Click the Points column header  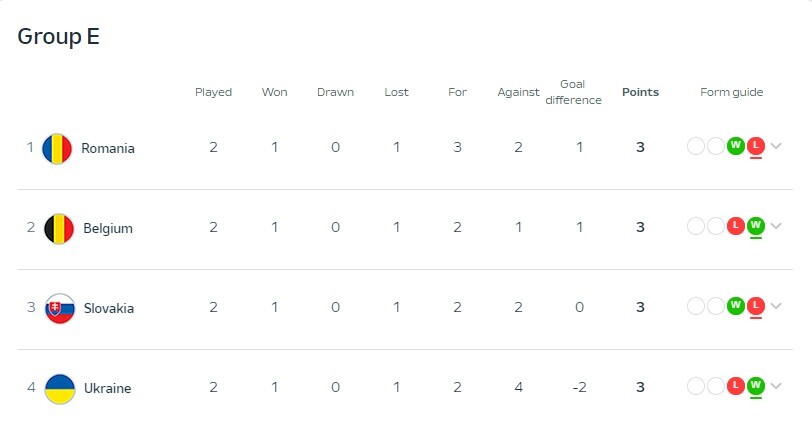pyautogui.click(x=640, y=92)
